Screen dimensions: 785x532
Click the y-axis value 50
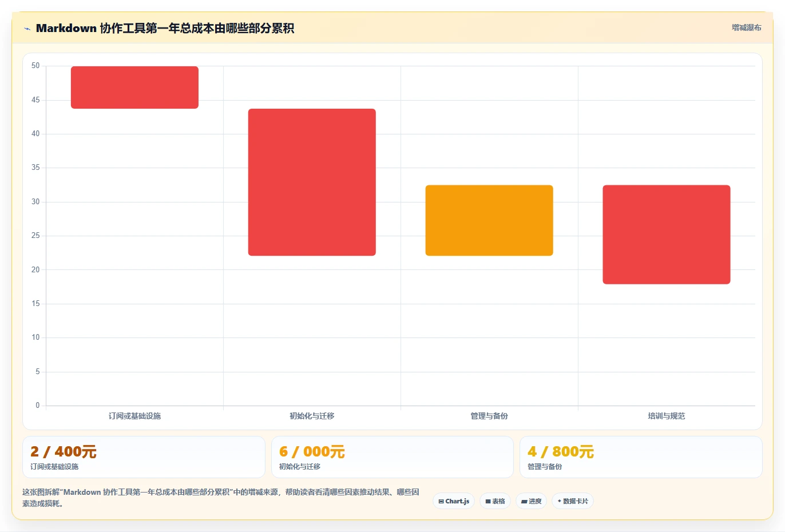(35, 66)
